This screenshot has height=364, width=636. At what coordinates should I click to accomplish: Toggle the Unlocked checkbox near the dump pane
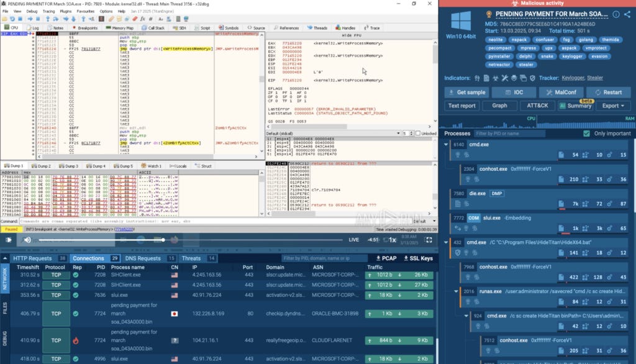click(418, 133)
